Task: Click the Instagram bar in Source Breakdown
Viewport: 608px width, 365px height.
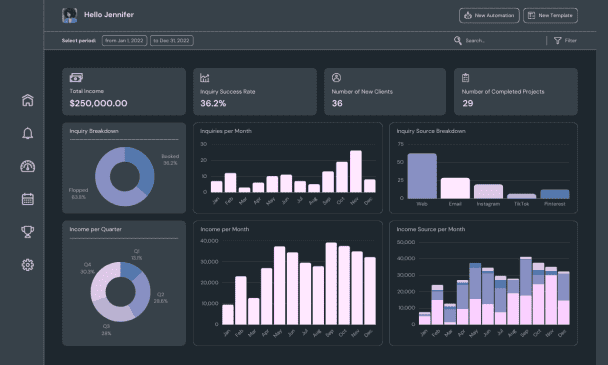Action: pyautogui.click(x=488, y=191)
